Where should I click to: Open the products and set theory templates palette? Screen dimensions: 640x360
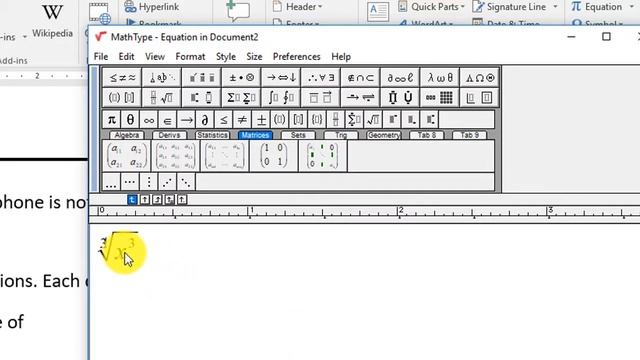[400, 98]
